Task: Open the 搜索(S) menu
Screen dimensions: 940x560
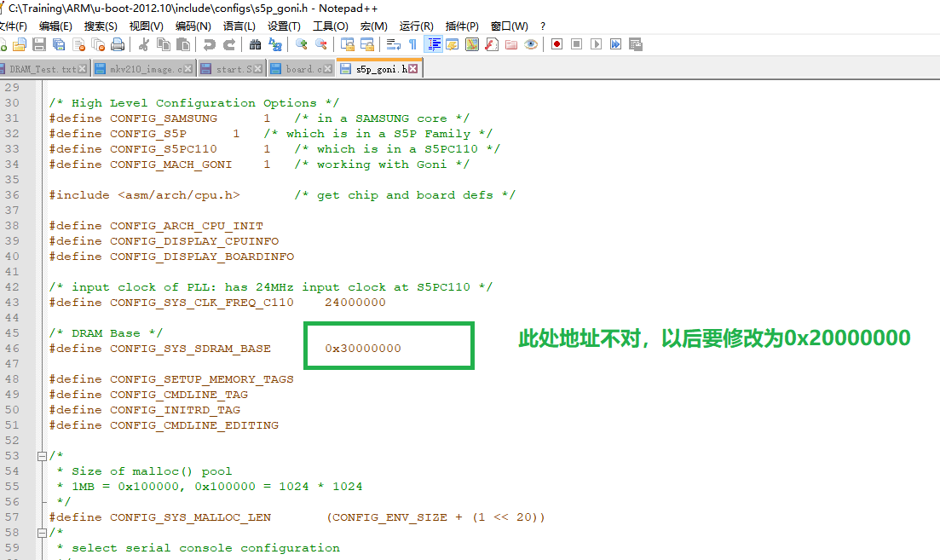Action: (x=101, y=26)
